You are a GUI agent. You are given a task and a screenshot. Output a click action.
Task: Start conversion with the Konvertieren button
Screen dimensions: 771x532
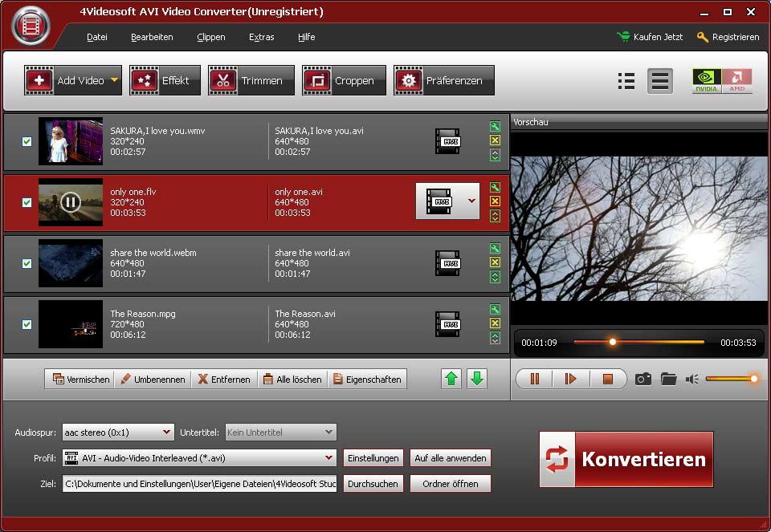tap(626, 459)
